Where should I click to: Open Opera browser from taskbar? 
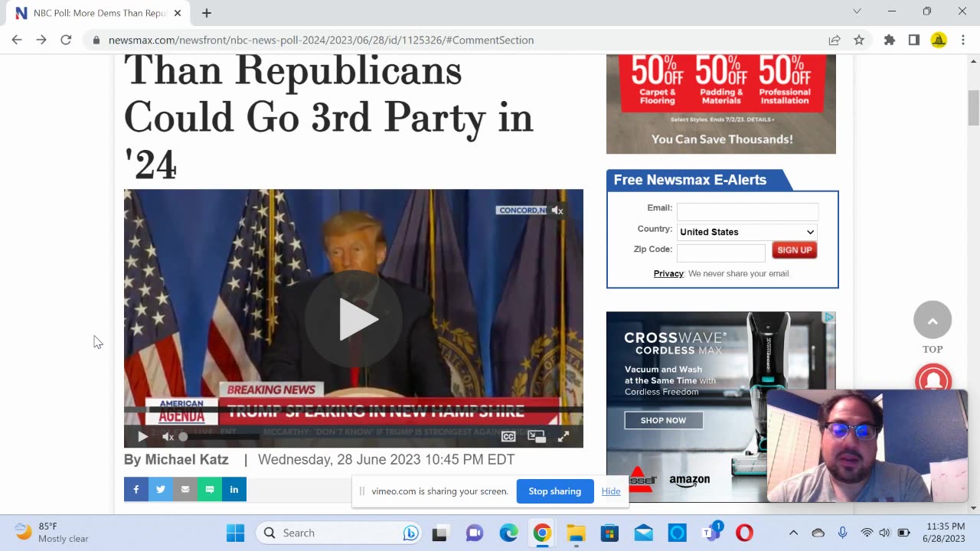[x=744, y=533]
